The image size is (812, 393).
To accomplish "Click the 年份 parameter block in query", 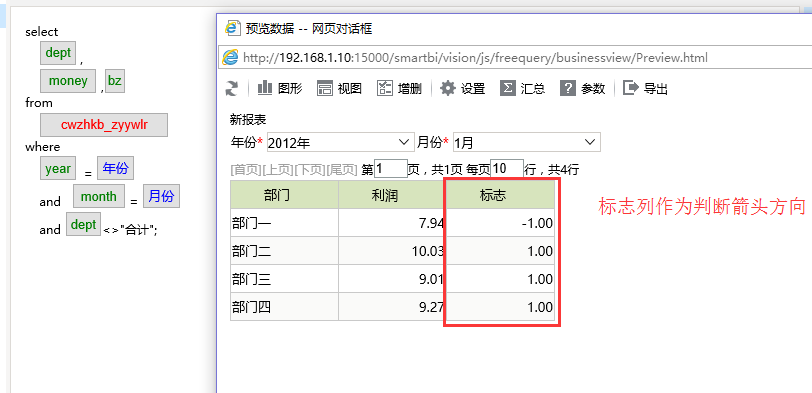I will tap(115, 168).
